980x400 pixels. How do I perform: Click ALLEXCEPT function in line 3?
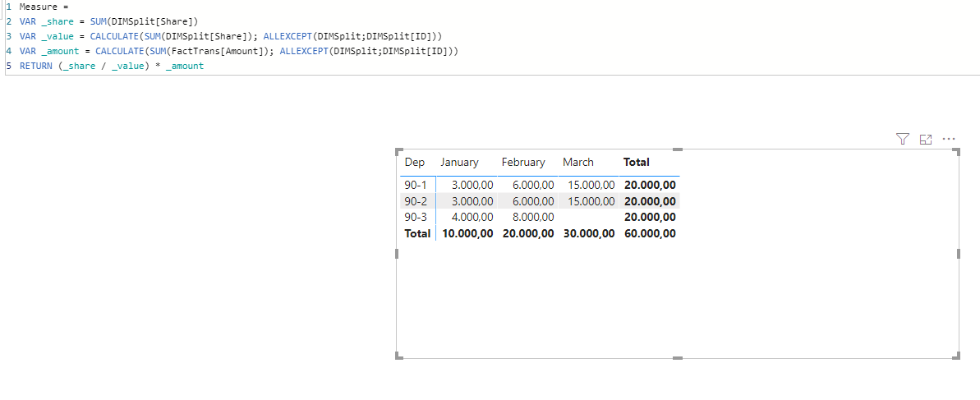(287, 35)
